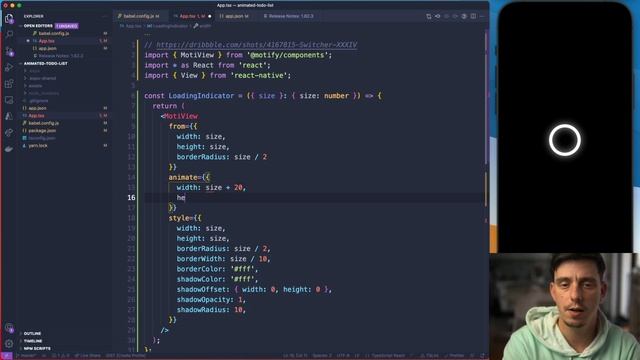Click UTF-8 encoding in status bar
Viewport: 640px width, 360px height.
click(x=343, y=356)
